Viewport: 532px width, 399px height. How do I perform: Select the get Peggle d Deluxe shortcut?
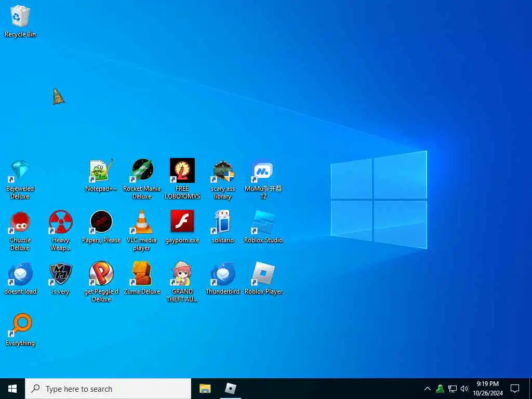(101, 282)
